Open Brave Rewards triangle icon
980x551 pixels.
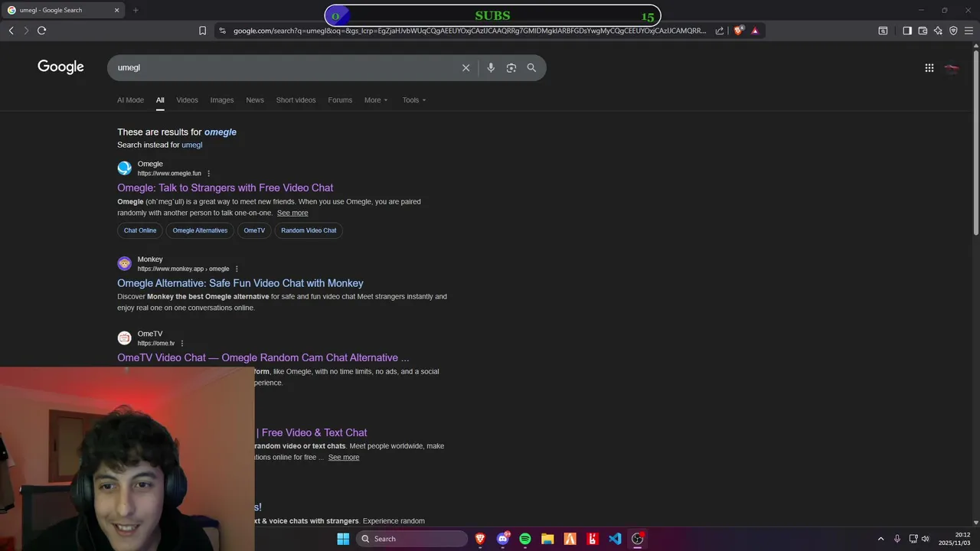click(755, 31)
